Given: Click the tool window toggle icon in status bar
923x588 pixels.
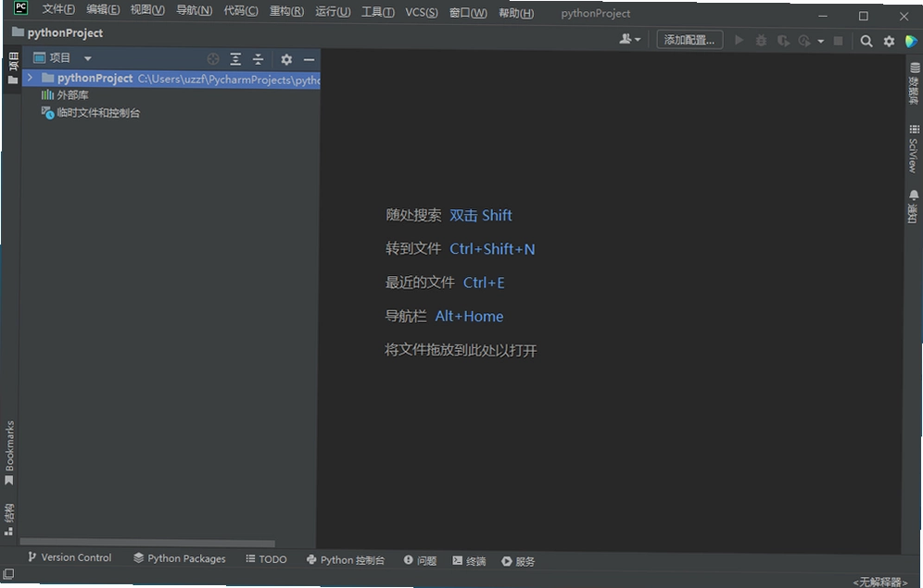Looking at the screenshot, I should [x=8, y=573].
